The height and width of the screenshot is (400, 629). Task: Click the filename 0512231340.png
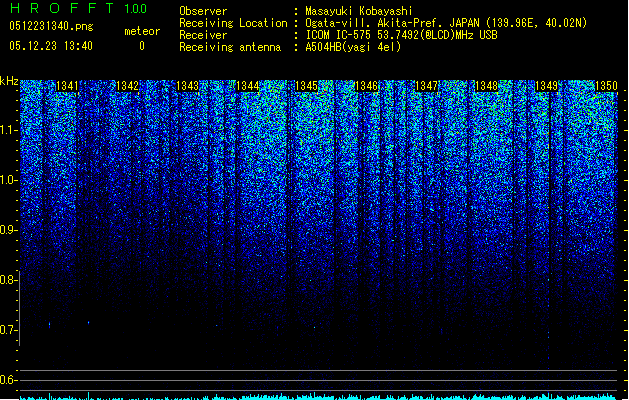coord(51,26)
